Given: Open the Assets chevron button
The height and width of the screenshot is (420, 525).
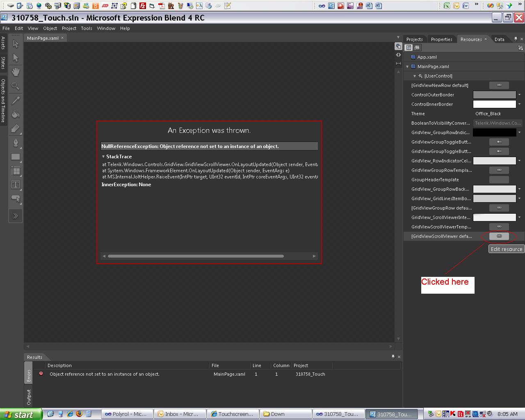Looking at the screenshot, I should pos(16,216).
